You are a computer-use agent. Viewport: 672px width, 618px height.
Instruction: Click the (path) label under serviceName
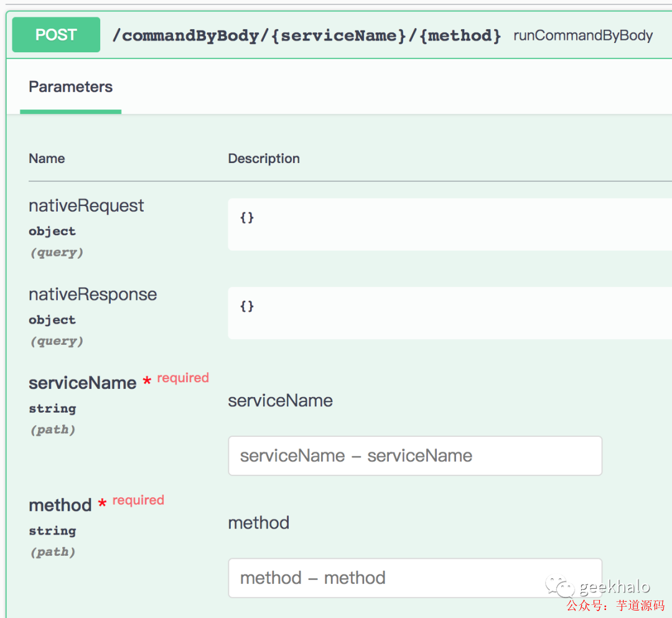point(53,430)
